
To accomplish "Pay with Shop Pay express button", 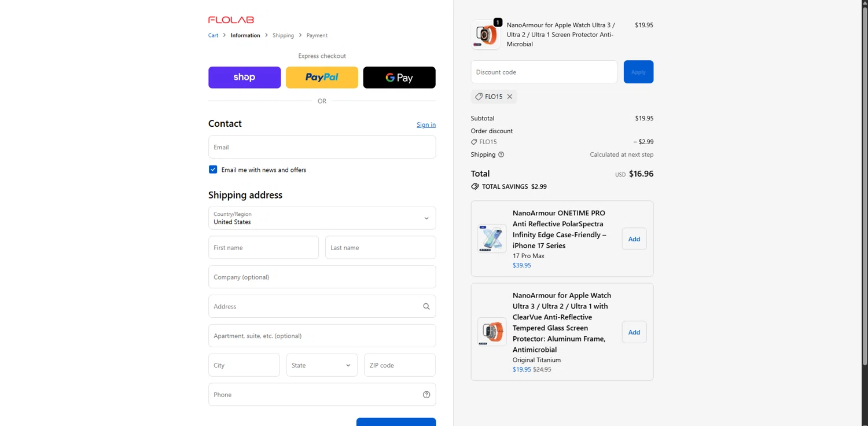I will tap(244, 78).
